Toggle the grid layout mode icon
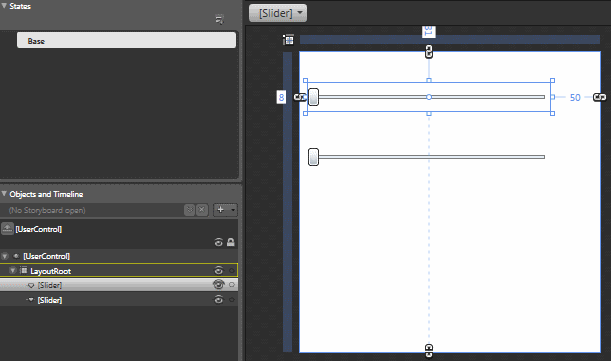The width and height of the screenshot is (611, 361). click(x=288, y=39)
